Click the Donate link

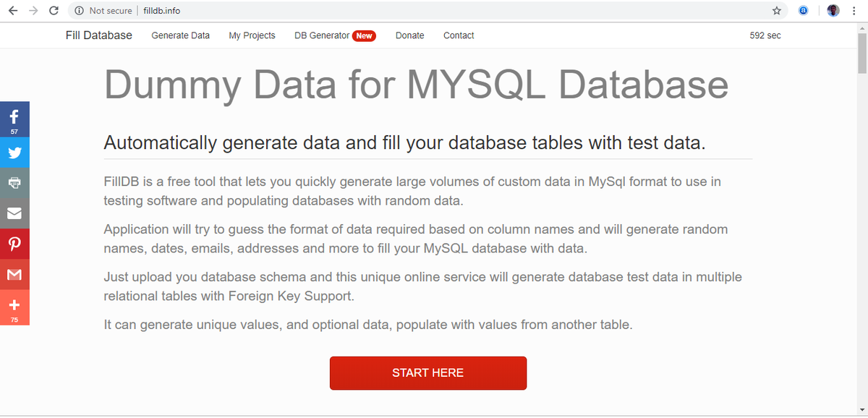coord(409,35)
